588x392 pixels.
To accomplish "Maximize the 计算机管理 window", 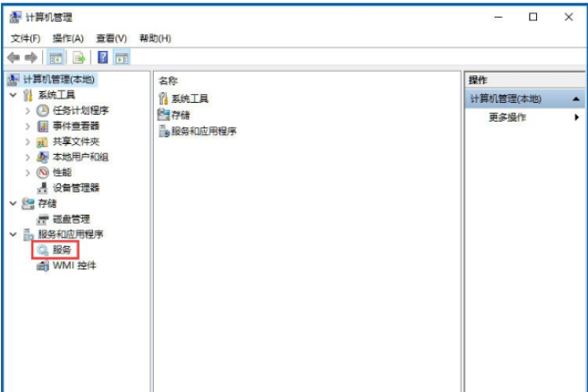I will (x=533, y=17).
